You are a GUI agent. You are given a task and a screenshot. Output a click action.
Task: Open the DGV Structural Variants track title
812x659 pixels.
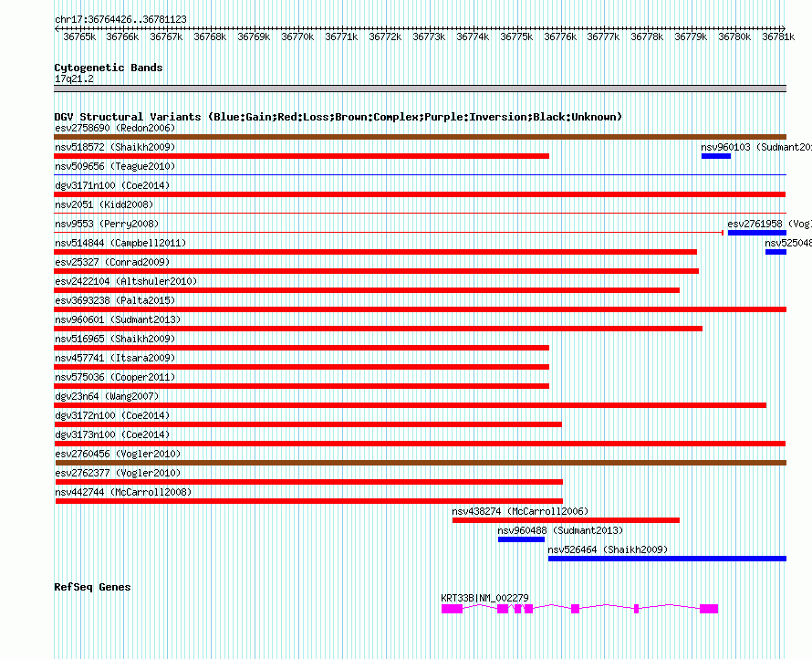point(338,117)
